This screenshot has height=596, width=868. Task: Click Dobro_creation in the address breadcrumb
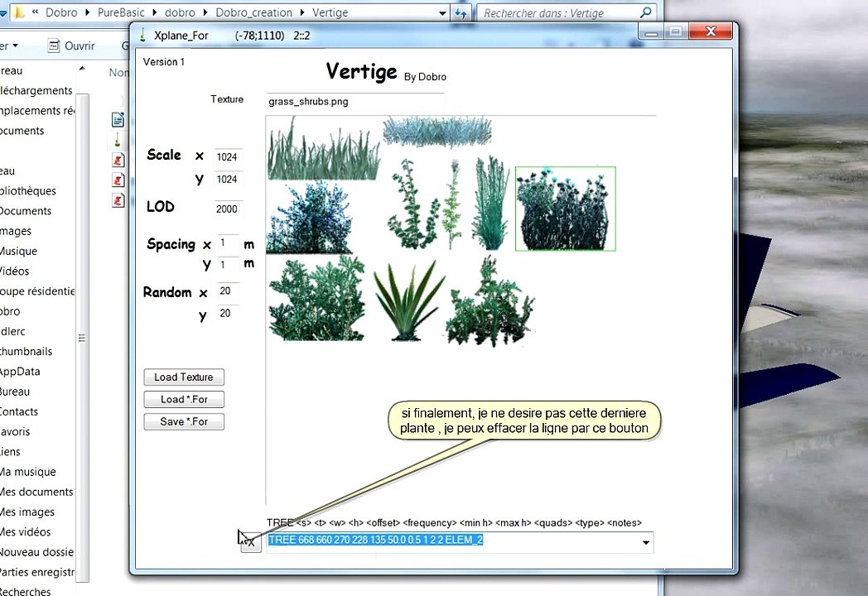[x=253, y=12]
